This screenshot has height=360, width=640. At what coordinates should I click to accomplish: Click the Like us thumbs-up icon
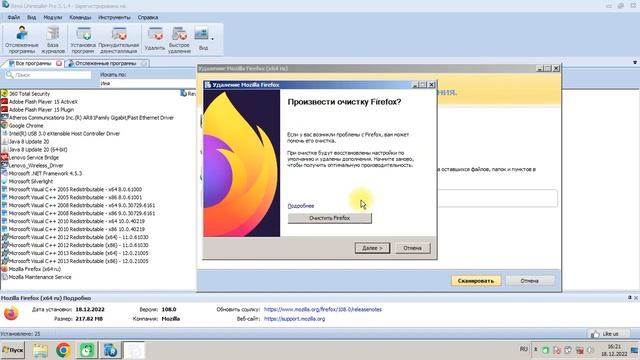tap(595, 334)
